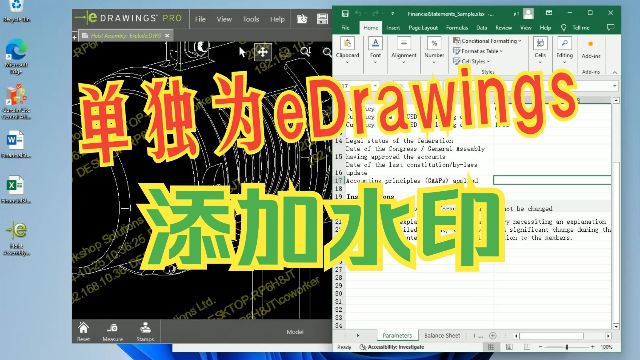640x360 pixels.
Task: Switch to Normal view
Action: [491, 347]
